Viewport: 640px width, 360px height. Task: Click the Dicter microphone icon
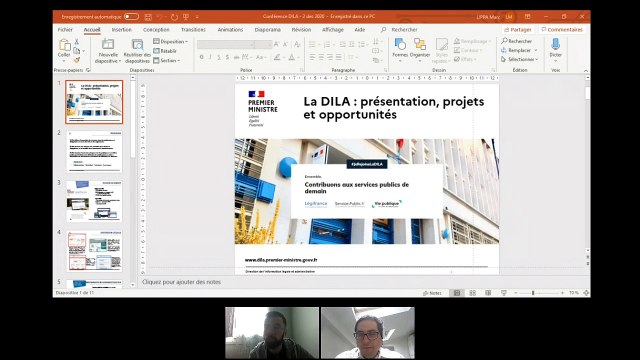point(556,44)
